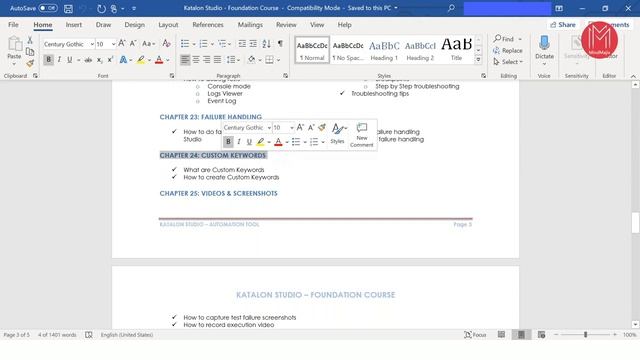
Task: Open Styles in the mini toolbar
Action: pos(338,134)
